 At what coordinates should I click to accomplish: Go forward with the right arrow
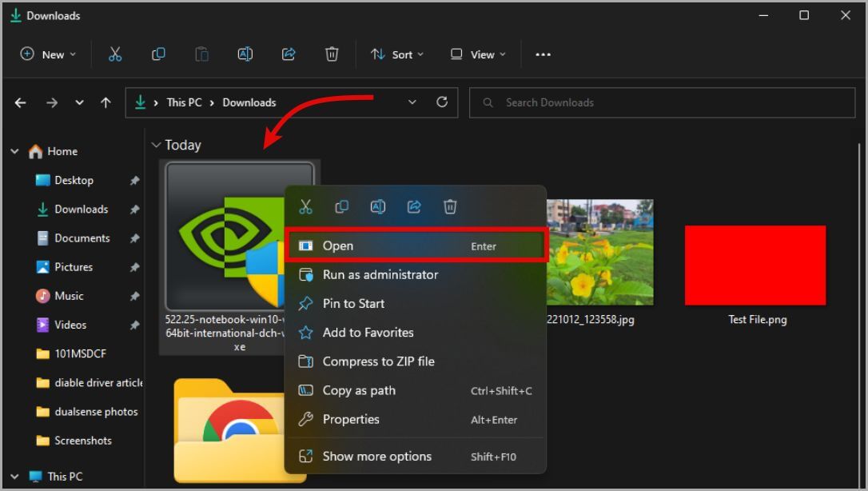coord(52,102)
